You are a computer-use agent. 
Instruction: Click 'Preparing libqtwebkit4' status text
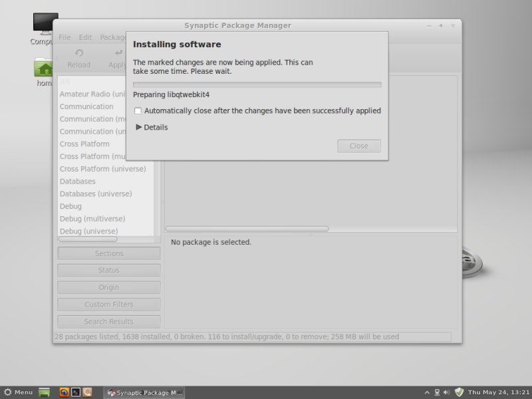[171, 94]
